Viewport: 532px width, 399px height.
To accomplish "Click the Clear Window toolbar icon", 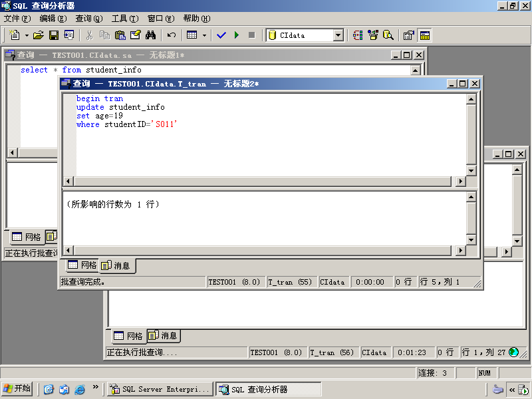I will (135, 35).
